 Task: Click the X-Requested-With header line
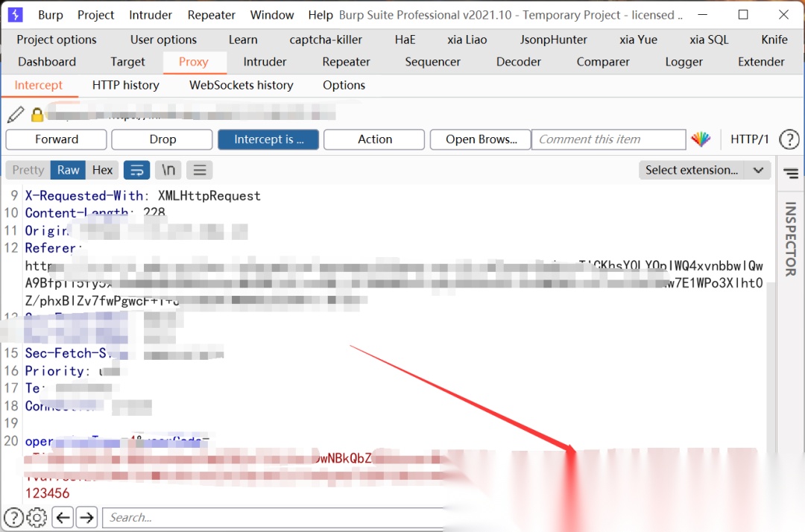[x=142, y=195]
